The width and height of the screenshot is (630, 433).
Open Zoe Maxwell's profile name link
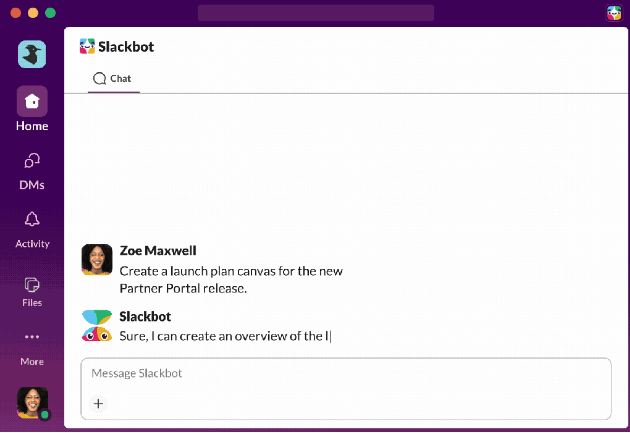[156, 251]
